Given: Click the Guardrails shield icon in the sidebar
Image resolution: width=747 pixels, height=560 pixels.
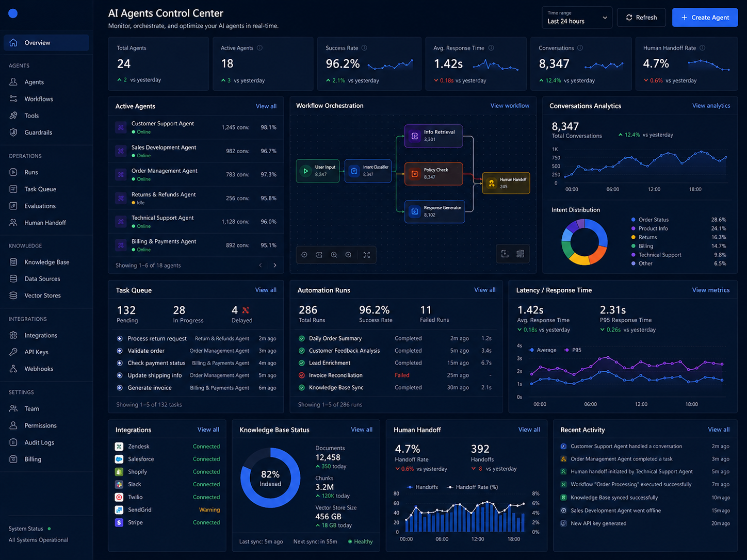Looking at the screenshot, I should point(13,133).
